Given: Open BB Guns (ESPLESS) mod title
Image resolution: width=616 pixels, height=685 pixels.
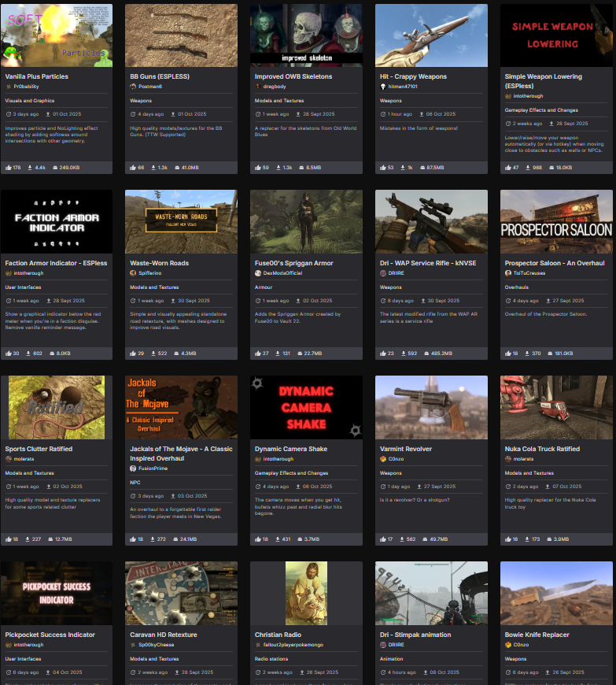Looking at the screenshot, I should 160,76.
